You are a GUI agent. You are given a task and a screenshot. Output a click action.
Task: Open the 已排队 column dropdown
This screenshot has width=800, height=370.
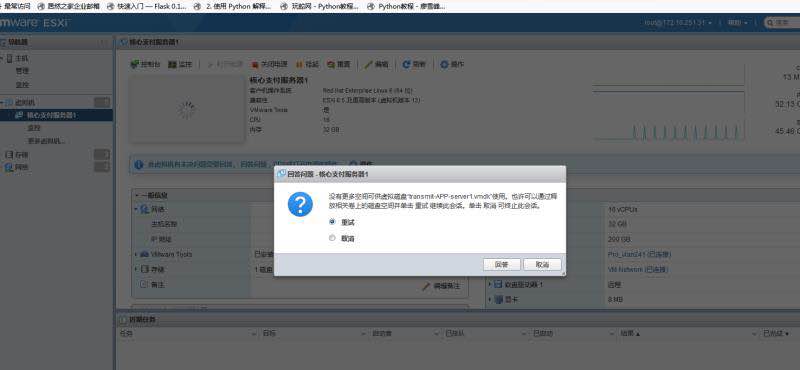point(523,334)
